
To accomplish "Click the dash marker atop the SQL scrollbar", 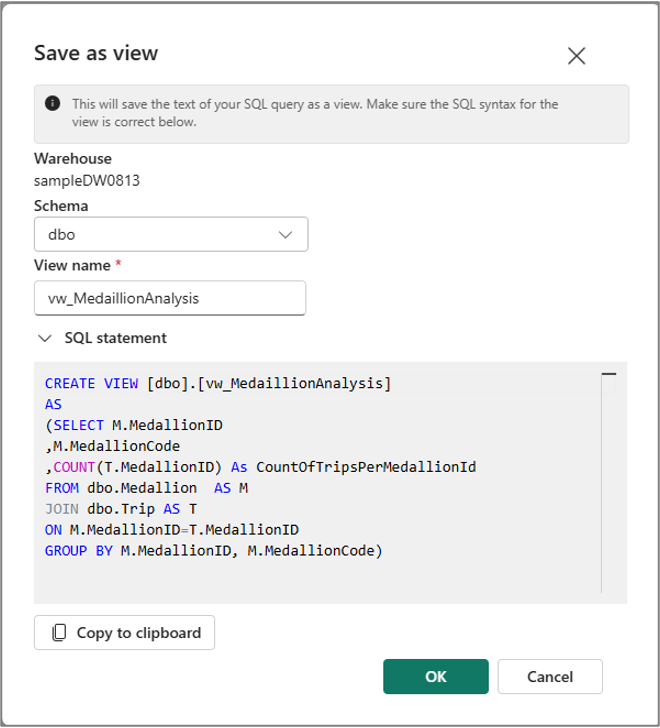I will point(608,374).
